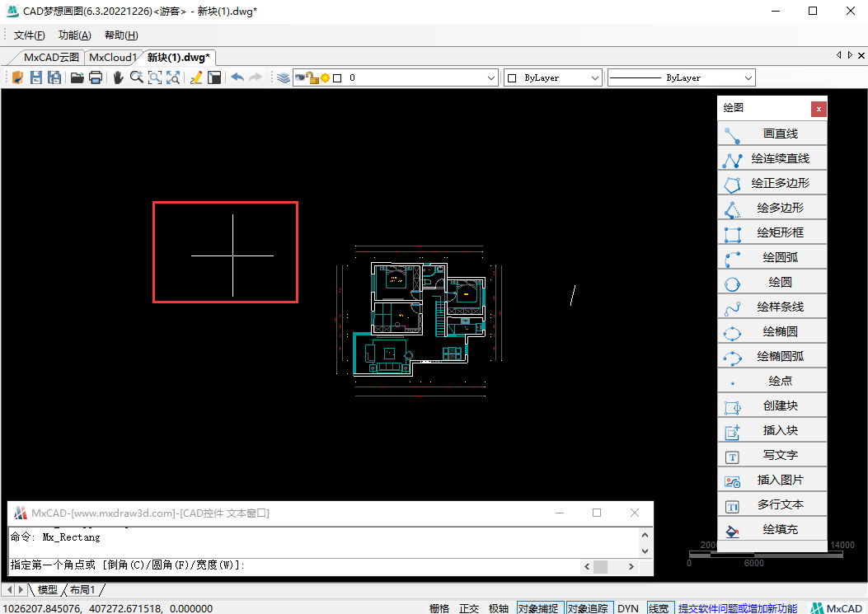Toggle 线宽 lineweight display

659,608
